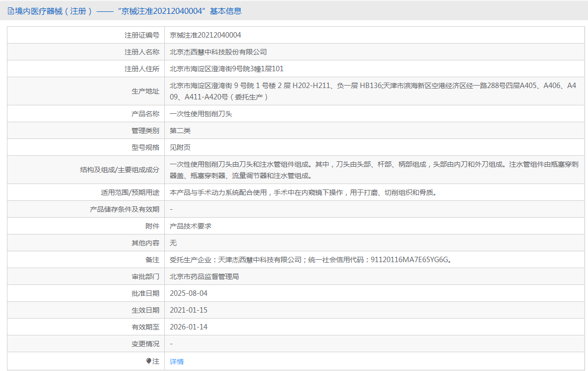Click the 适用范围/预期用途 description text
Image resolution: width=588 pixels, height=371 pixels.
(303, 192)
